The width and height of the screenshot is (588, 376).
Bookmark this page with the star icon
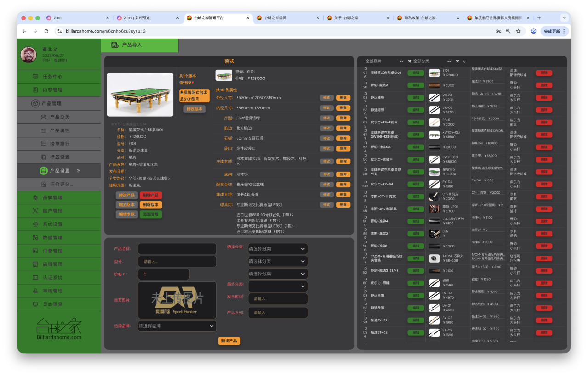(518, 31)
